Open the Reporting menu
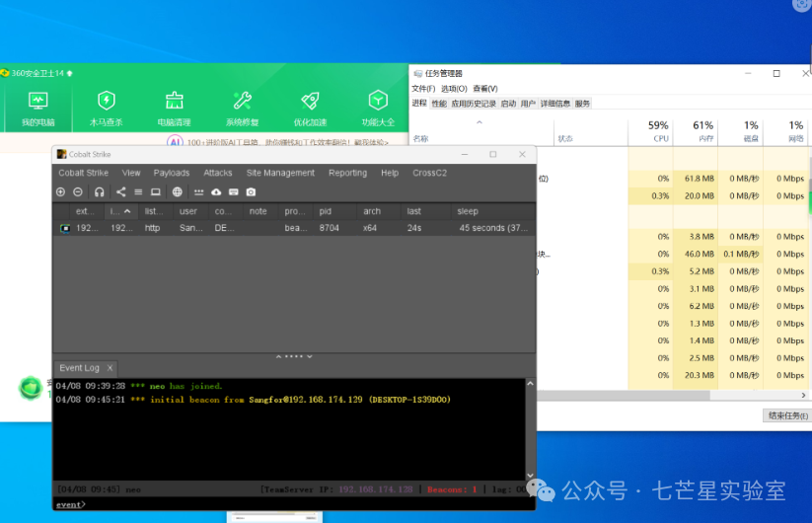Viewport: 812px width, 523px height. coord(347,173)
